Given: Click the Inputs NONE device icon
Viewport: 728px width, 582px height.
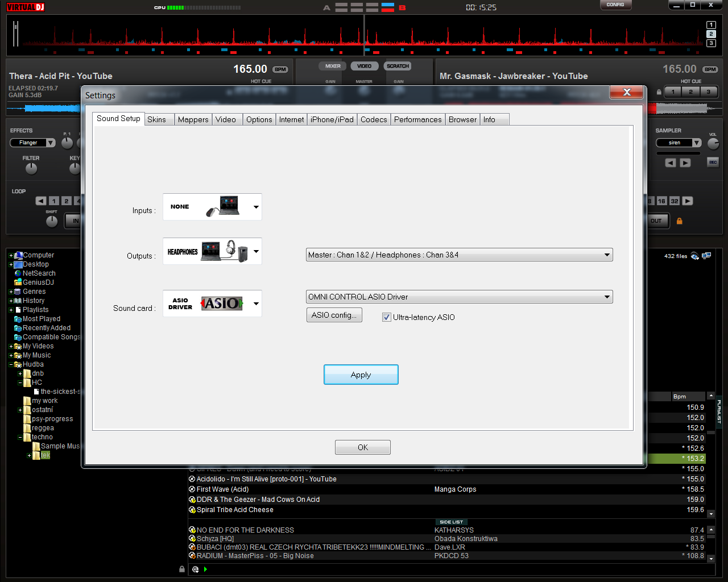Looking at the screenshot, I should [x=222, y=207].
